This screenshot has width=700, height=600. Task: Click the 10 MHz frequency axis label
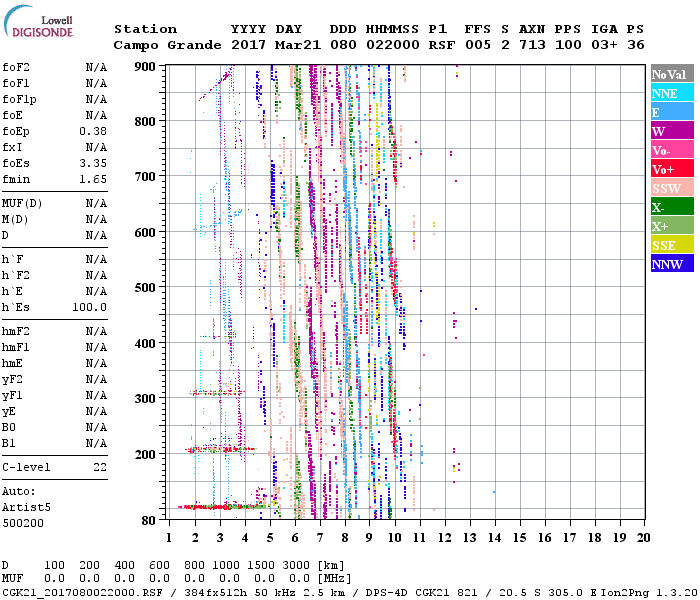(x=394, y=538)
